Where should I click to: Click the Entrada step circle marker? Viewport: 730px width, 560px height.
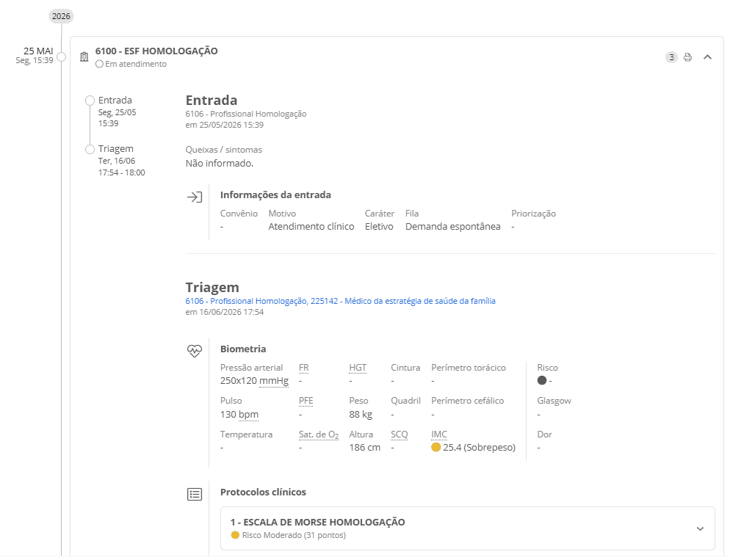click(90, 101)
